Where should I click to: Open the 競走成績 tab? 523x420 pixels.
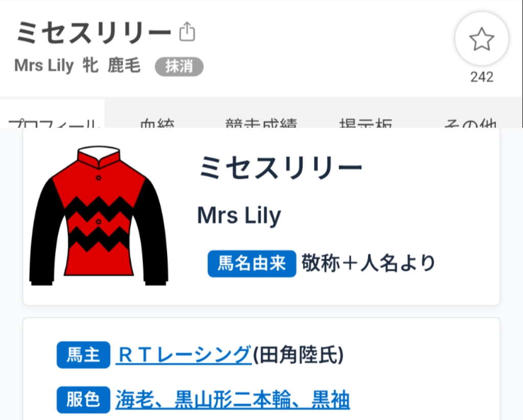(x=261, y=122)
